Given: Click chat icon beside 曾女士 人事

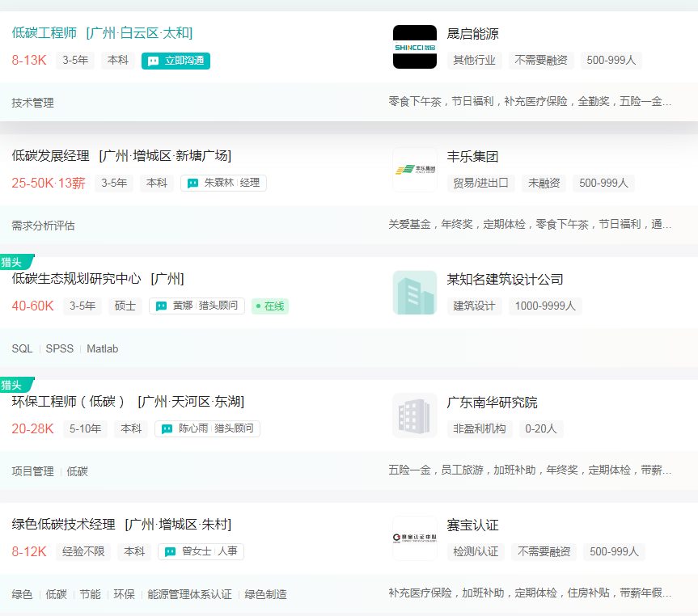Looking at the screenshot, I should (x=170, y=552).
